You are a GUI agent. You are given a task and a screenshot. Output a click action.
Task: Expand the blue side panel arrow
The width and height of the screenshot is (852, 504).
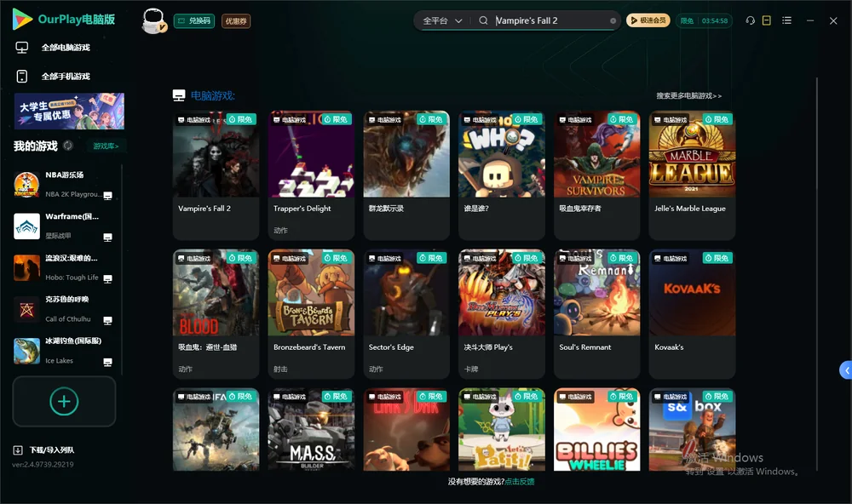[x=846, y=370]
